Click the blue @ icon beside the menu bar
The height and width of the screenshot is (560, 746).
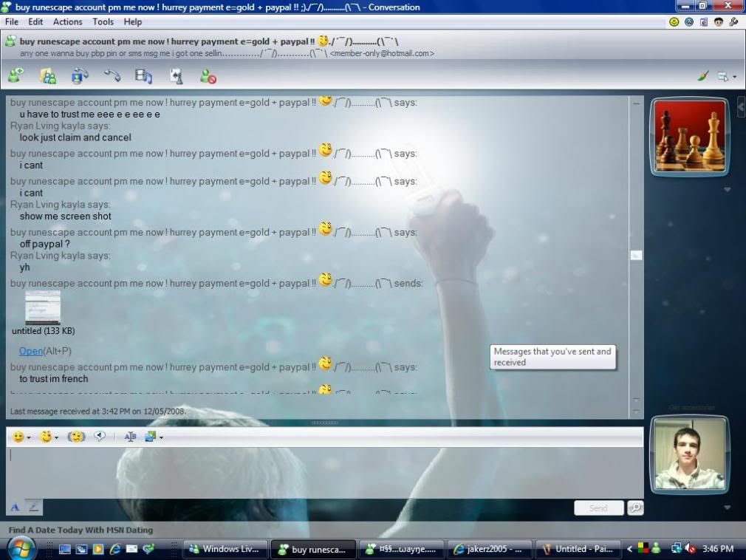(688, 22)
